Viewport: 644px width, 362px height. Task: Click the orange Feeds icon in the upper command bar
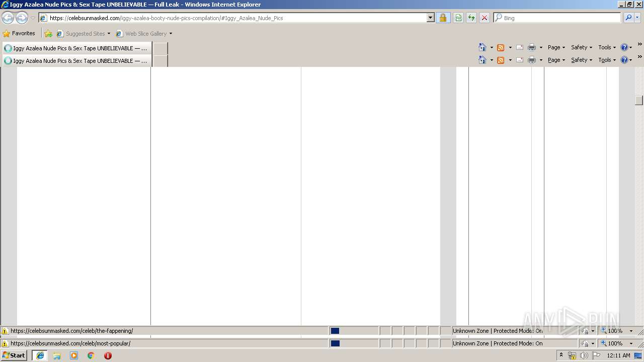click(501, 47)
